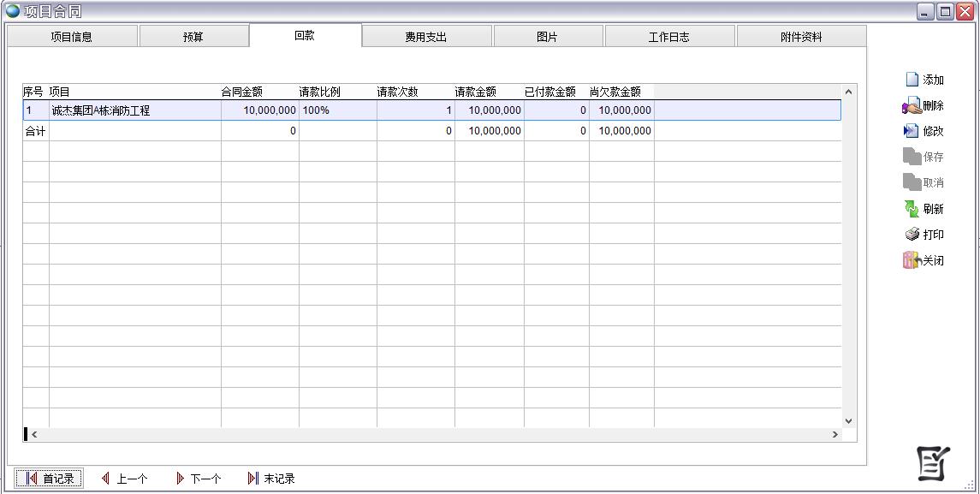
Task: Click the table's vertical scrollbar down arrow
Action: pos(849,420)
